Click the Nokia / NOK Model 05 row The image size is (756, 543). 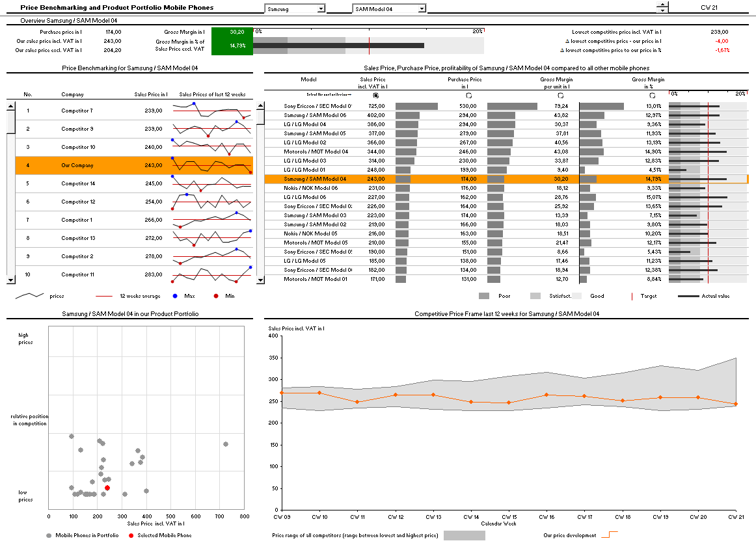[506, 233]
